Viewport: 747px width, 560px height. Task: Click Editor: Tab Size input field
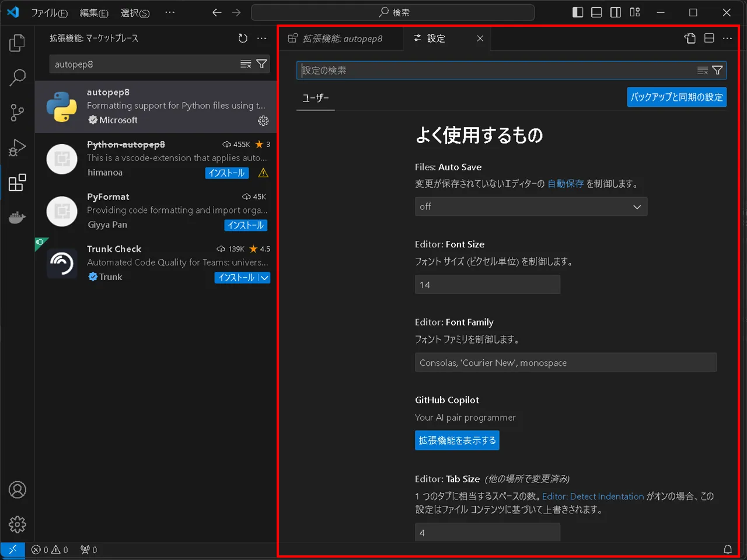[x=487, y=532]
